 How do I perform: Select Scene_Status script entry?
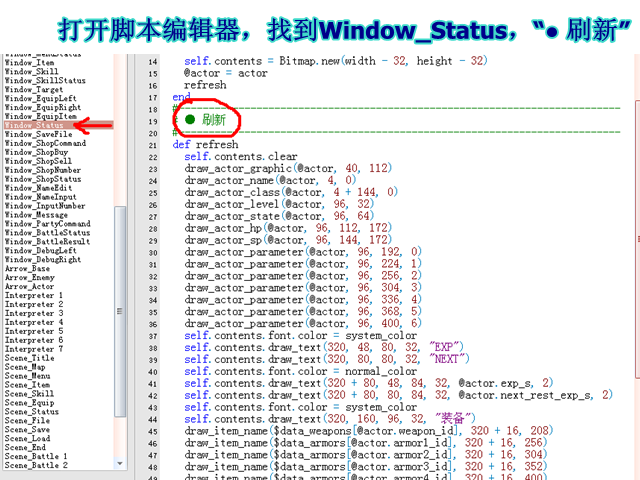[31, 412]
